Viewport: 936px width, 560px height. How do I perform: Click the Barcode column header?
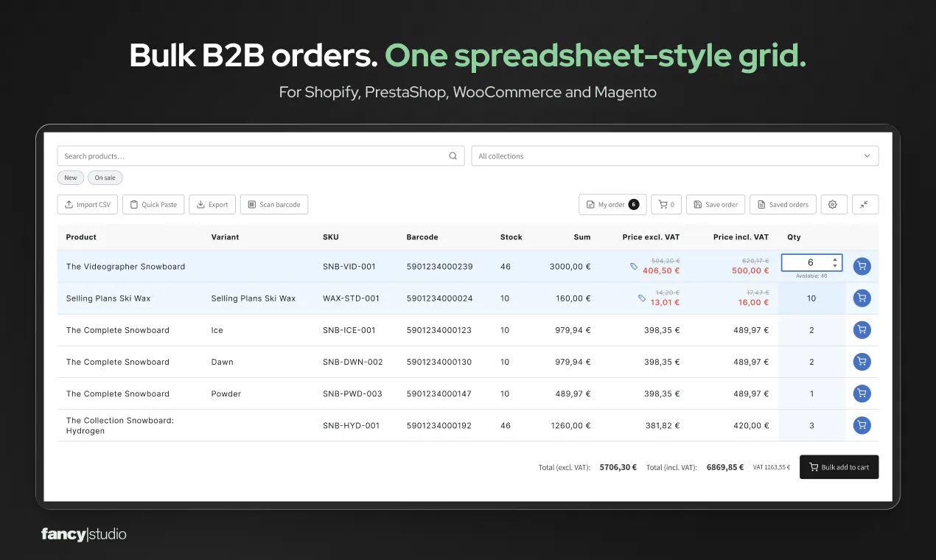tap(422, 237)
